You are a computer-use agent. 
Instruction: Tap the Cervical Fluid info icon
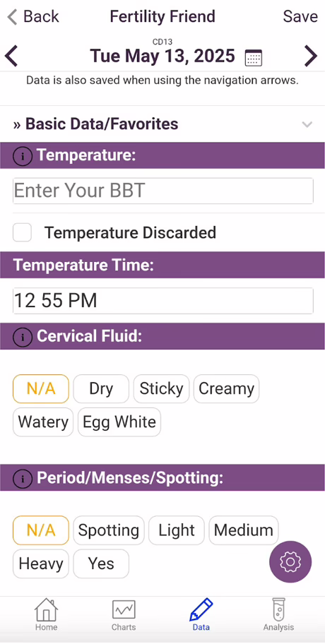click(x=23, y=337)
